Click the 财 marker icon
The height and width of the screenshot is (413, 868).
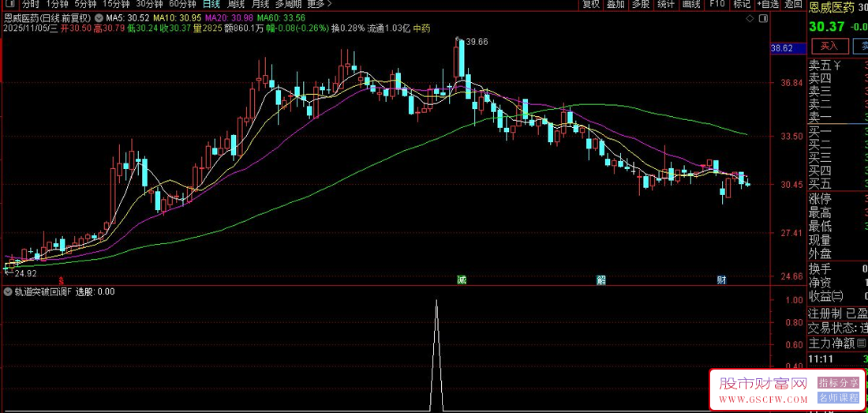point(722,280)
